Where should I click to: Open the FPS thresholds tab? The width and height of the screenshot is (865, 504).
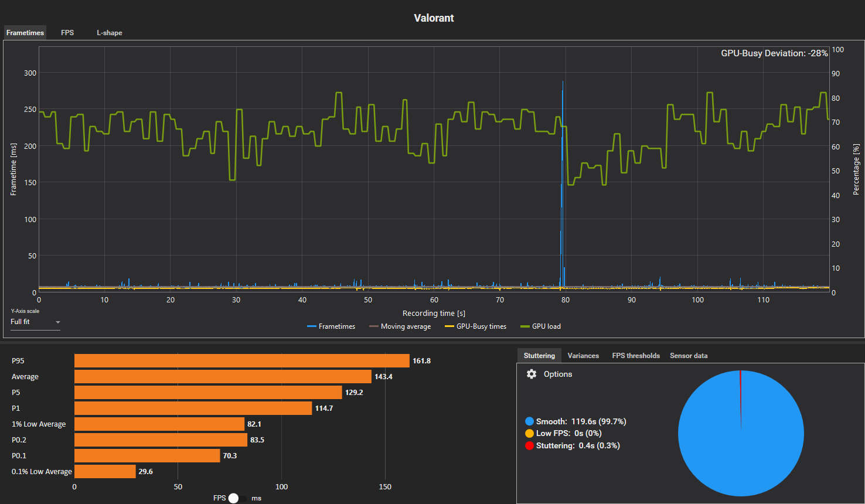pos(636,356)
